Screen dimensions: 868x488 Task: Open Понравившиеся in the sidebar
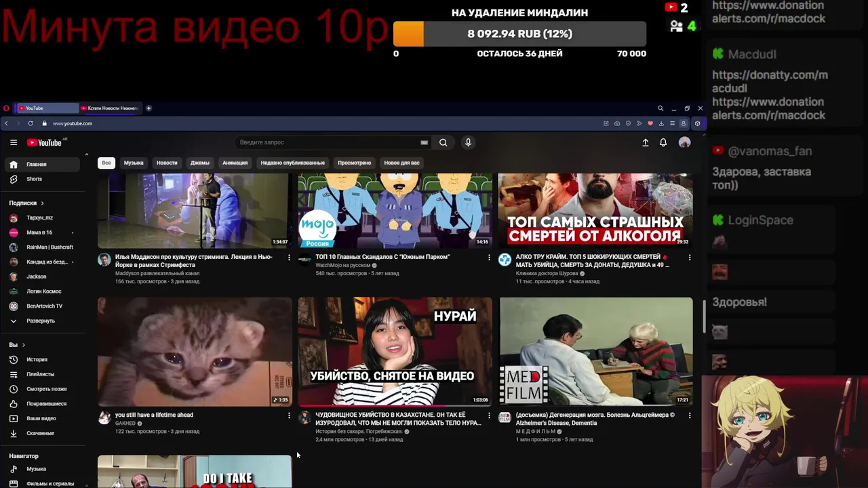[x=42, y=404]
